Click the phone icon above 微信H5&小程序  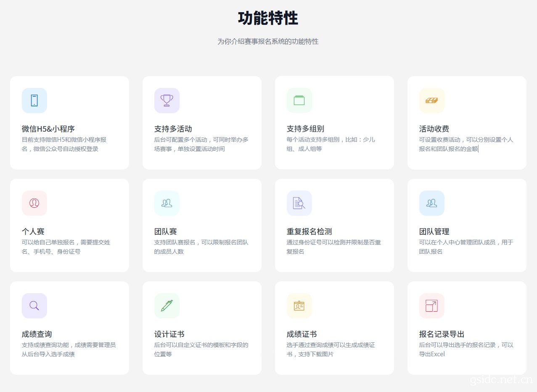34,101
